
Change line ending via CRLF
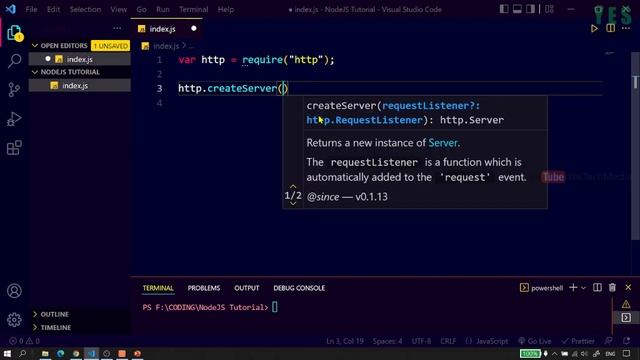(x=448, y=341)
